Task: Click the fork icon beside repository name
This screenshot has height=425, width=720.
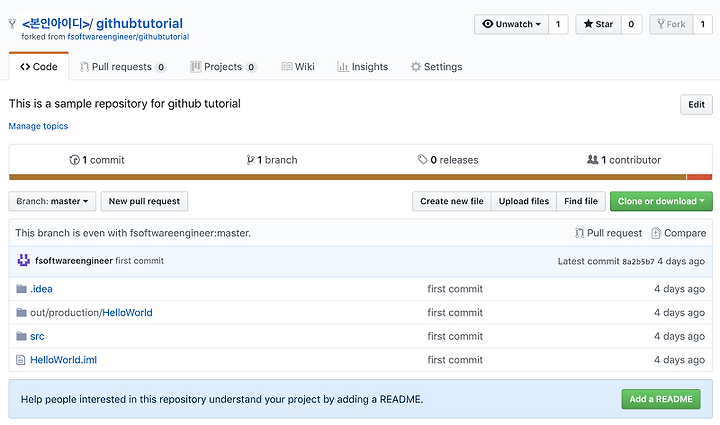Action: 12,23
